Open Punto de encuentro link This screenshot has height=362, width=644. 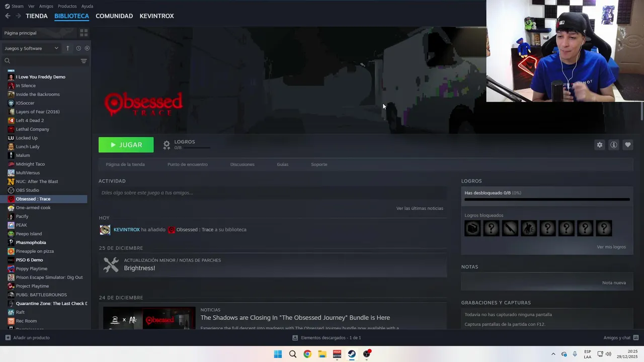tap(187, 164)
